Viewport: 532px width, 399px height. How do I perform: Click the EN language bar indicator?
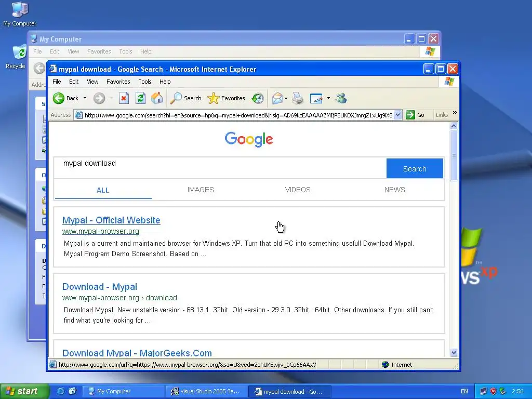[464, 392]
